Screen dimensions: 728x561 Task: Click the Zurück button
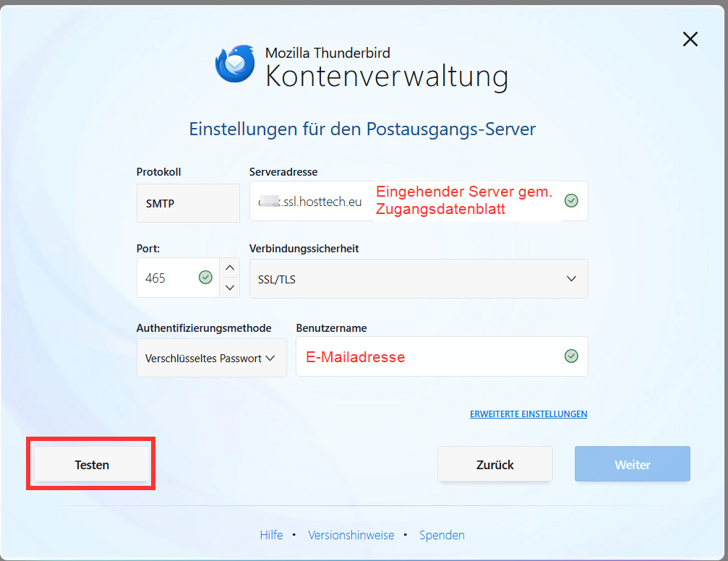click(x=494, y=463)
